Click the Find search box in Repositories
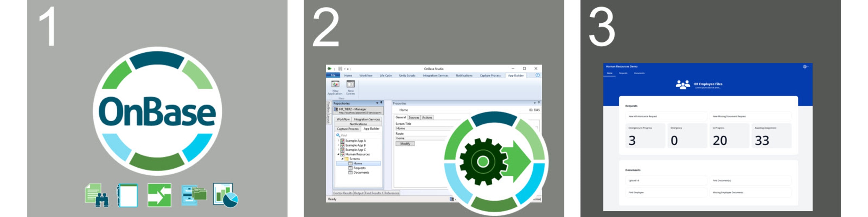Screen dimensions: 868x217 click(358, 135)
